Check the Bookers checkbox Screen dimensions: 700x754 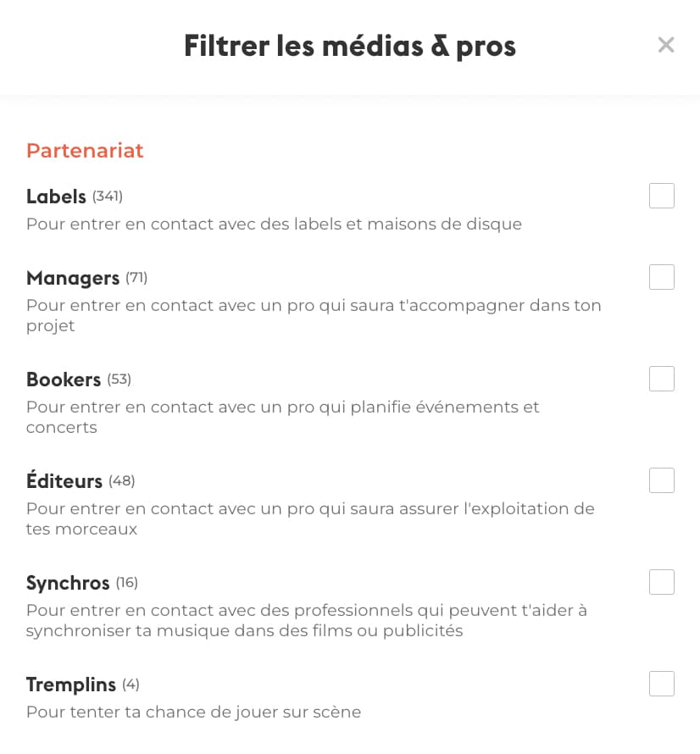[662, 379]
